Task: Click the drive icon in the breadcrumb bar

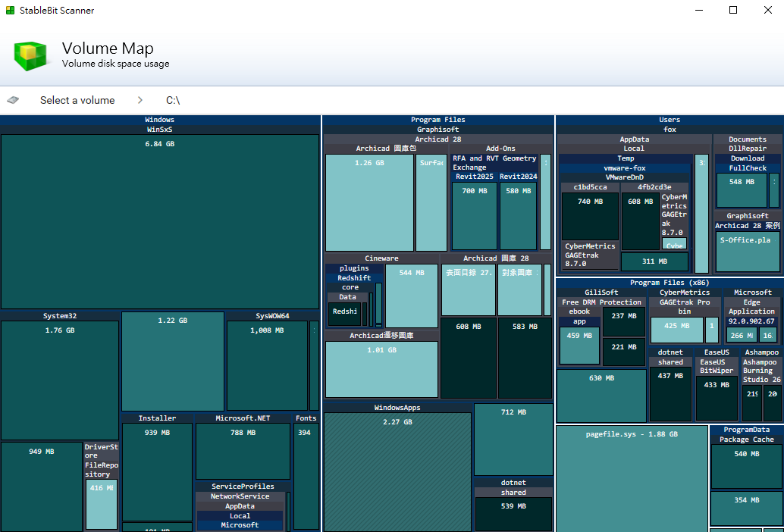Action: coord(13,100)
